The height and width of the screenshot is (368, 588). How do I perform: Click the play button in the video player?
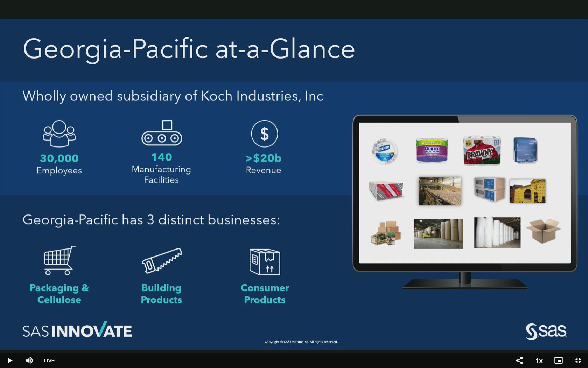[x=10, y=360]
